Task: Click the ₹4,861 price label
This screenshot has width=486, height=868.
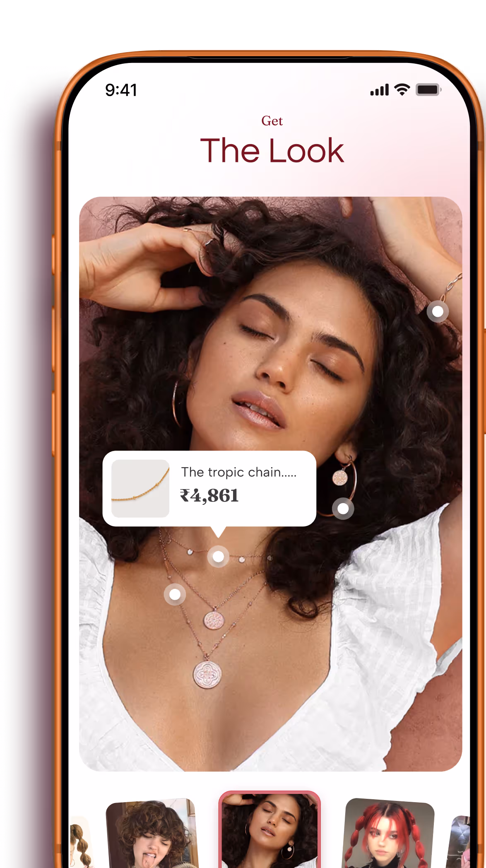Action: coord(209,496)
